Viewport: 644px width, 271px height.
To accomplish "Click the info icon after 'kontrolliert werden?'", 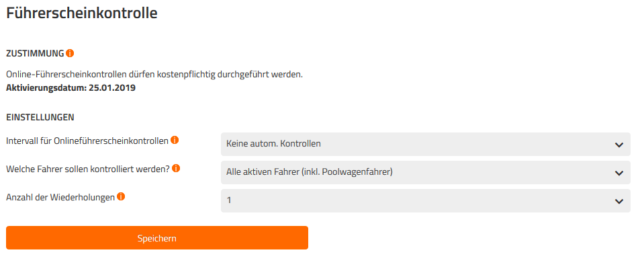I will click(176, 168).
